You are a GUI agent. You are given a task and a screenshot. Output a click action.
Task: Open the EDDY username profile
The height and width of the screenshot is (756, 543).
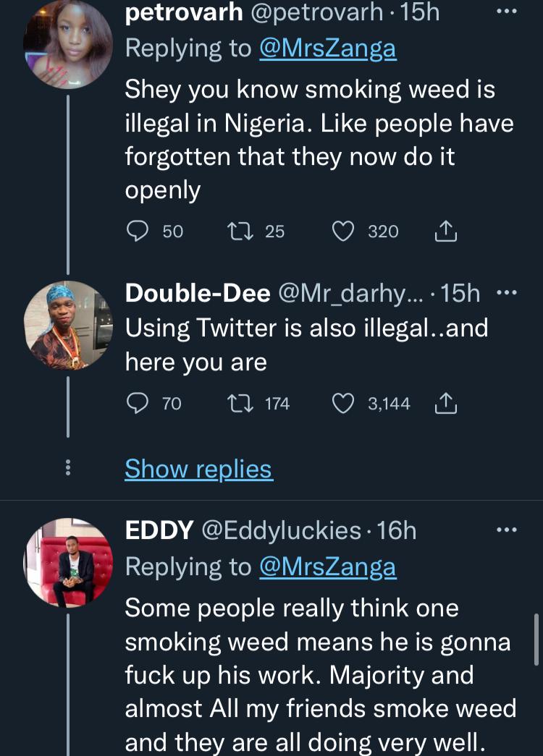pos(159,530)
